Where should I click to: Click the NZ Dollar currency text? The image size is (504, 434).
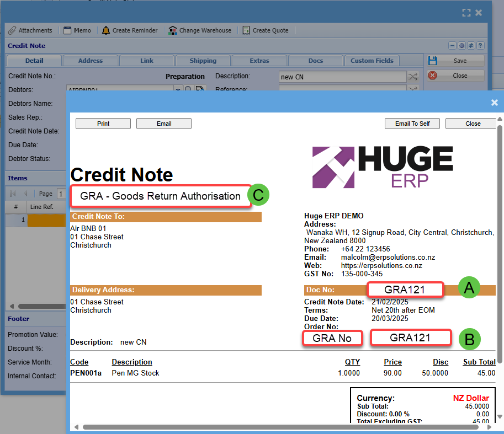(471, 398)
